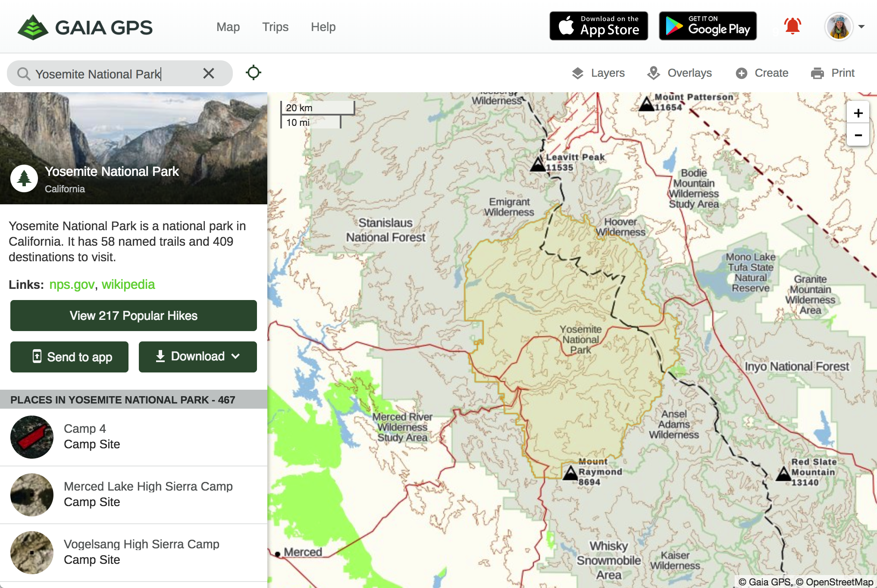This screenshot has height=588, width=877.
Task: Open Merced Lake High Sierra Camp thumbnail
Action: click(32, 495)
